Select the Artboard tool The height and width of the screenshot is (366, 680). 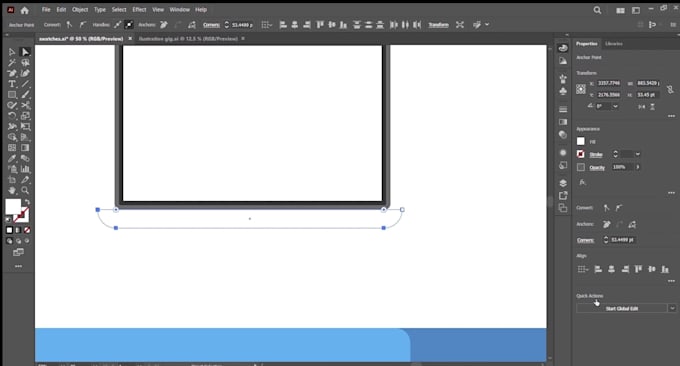pyautogui.click(x=12, y=180)
